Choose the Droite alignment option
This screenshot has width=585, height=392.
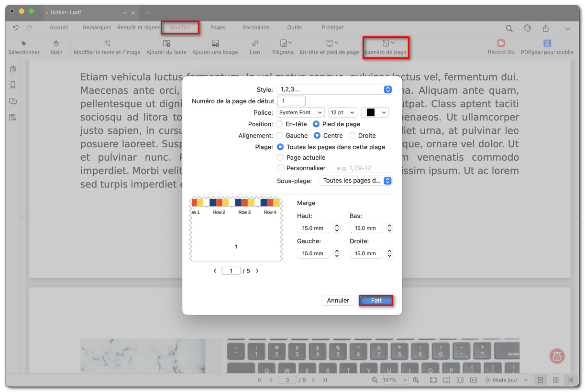point(352,135)
